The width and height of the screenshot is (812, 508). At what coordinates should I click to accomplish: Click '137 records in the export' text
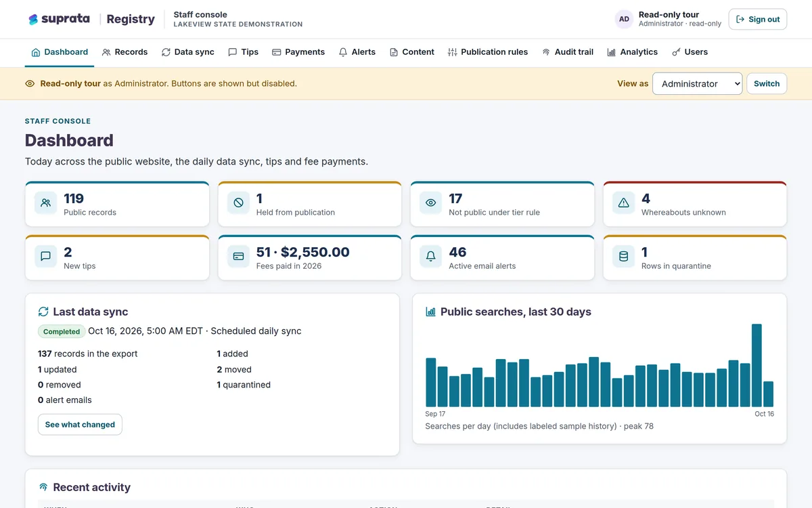88,354
